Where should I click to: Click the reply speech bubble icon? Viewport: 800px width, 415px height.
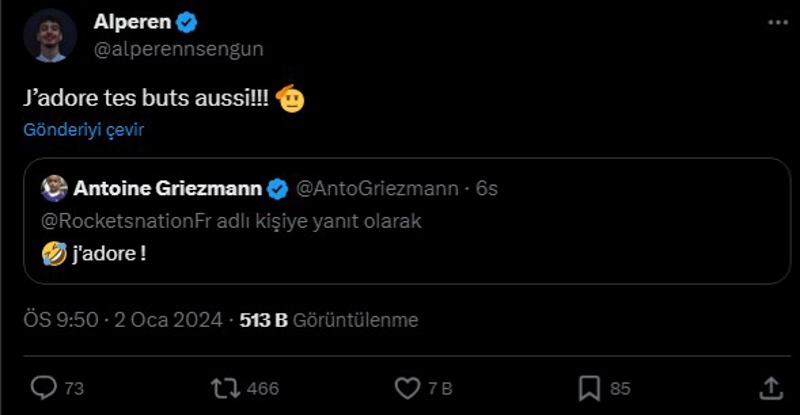[x=46, y=387]
